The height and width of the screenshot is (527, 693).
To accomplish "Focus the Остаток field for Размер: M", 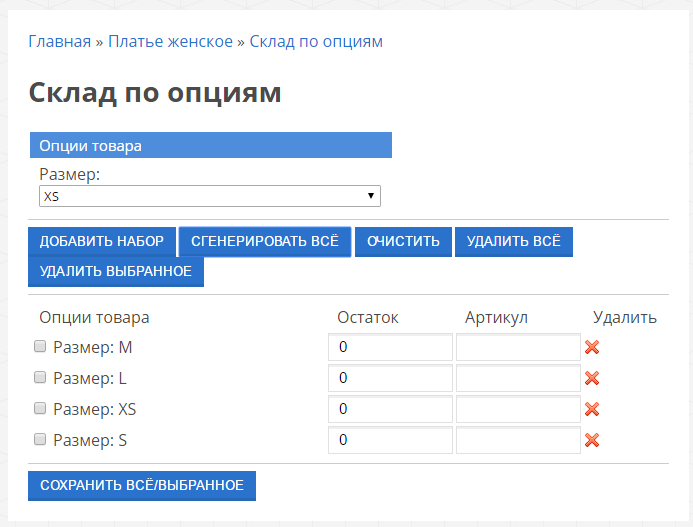I will (390, 348).
